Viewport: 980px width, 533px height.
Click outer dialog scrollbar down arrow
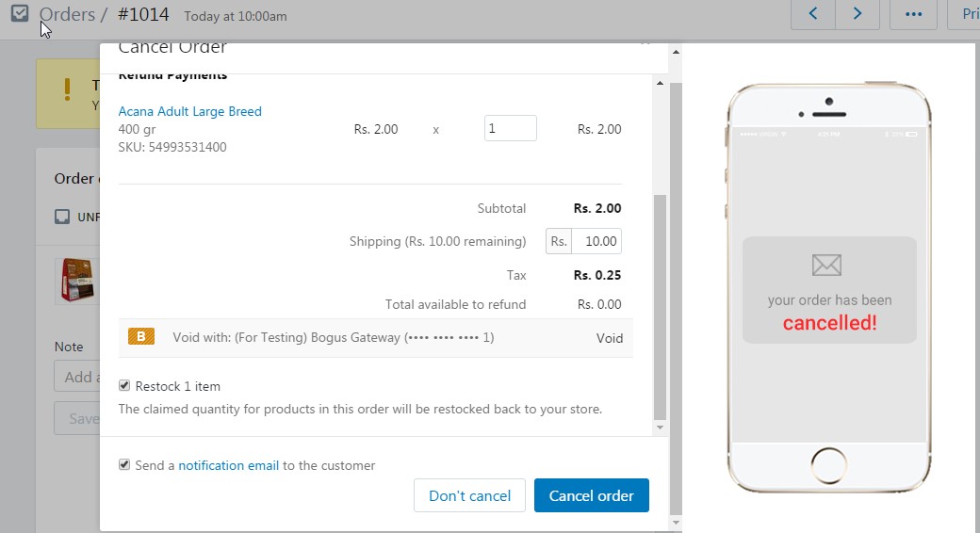676,523
